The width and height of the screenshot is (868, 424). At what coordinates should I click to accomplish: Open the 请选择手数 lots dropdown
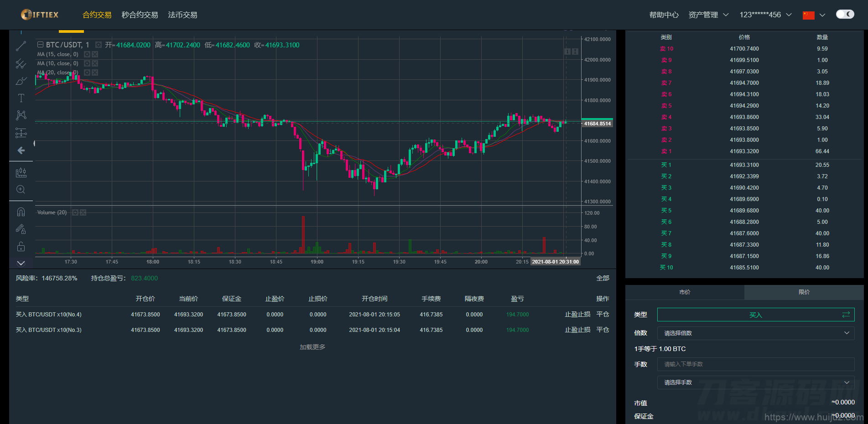(x=756, y=383)
